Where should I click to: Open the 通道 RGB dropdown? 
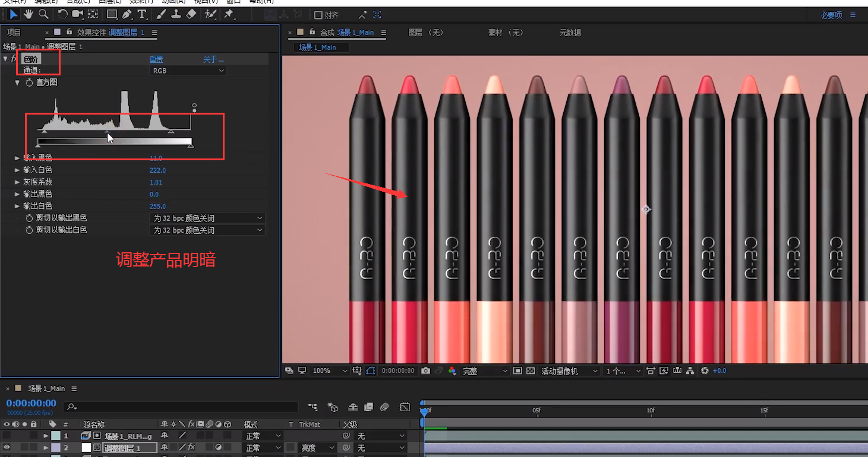coord(188,71)
